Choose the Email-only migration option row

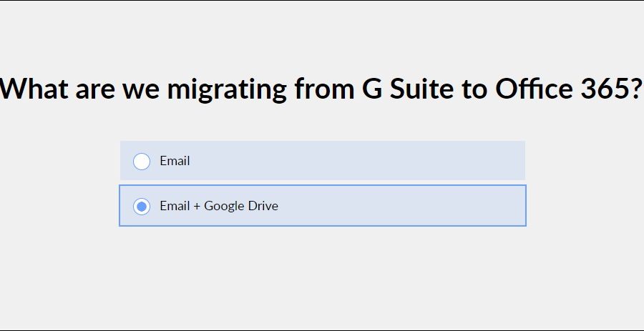pyautogui.click(x=322, y=161)
